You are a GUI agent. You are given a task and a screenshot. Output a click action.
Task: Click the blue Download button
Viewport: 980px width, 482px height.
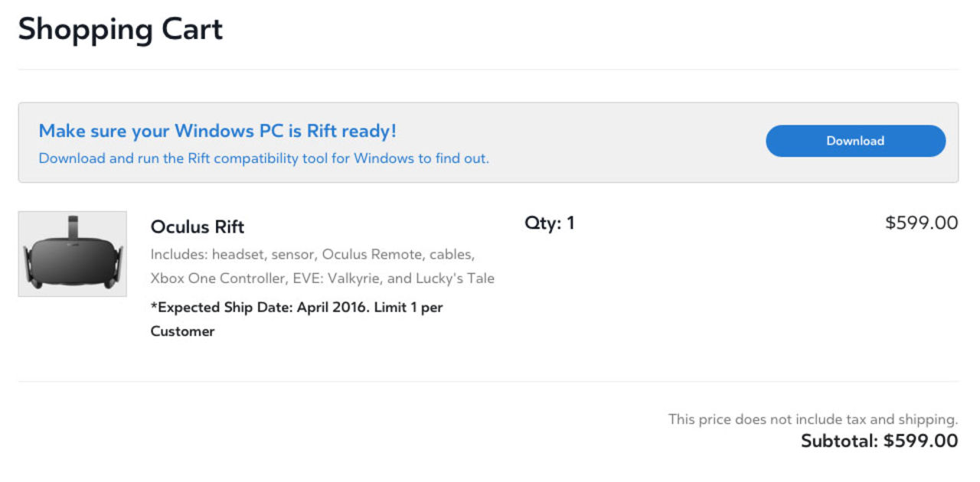(x=855, y=141)
